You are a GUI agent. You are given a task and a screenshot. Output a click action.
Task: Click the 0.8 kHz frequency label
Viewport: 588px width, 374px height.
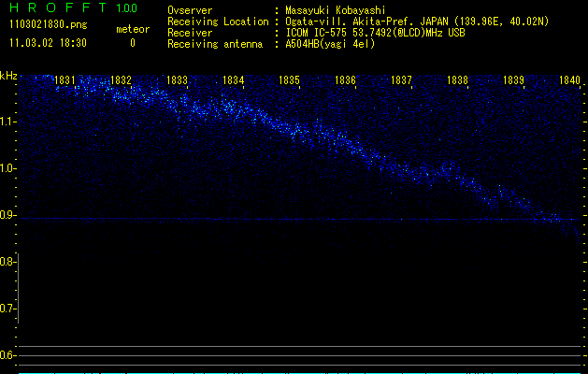[x=7, y=262]
